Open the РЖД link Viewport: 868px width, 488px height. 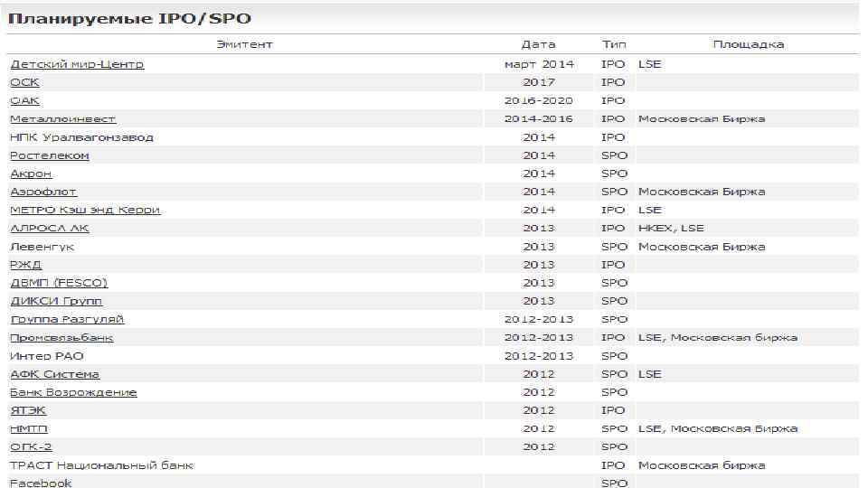26,265
